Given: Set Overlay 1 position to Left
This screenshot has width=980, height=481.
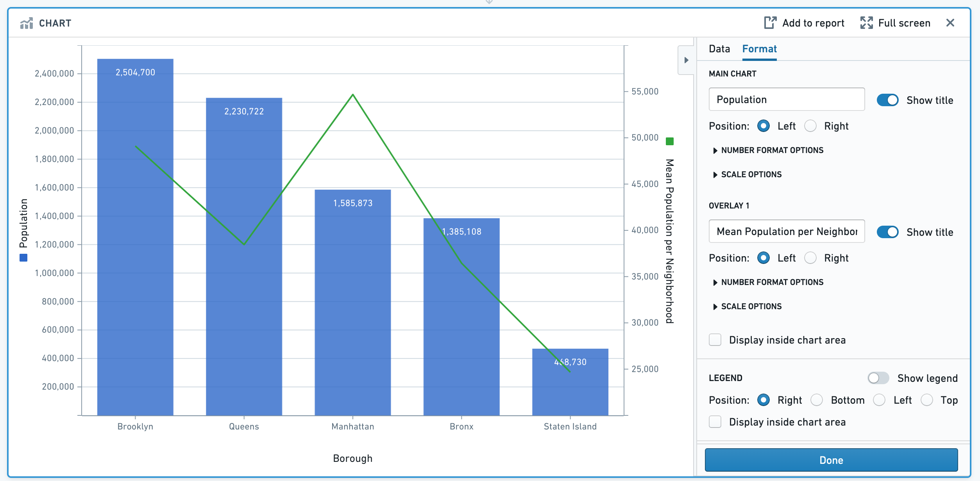Looking at the screenshot, I should click(763, 258).
